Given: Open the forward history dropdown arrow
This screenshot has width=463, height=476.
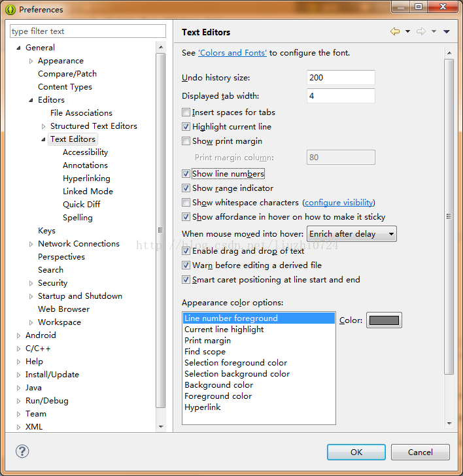Looking at the screenshot, I should [x=434, y=31].
